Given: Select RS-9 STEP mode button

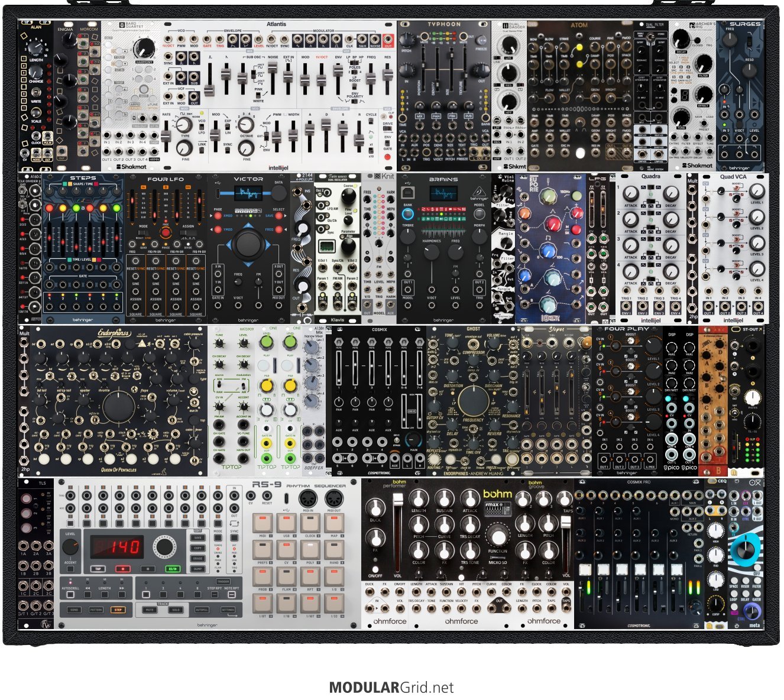Looking at the screenshot, I should click(119, 610).
